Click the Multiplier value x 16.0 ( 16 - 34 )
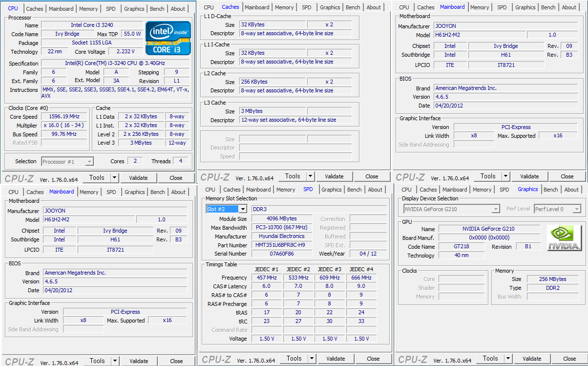Screen dimensions: 588x366 click(64, 125)
